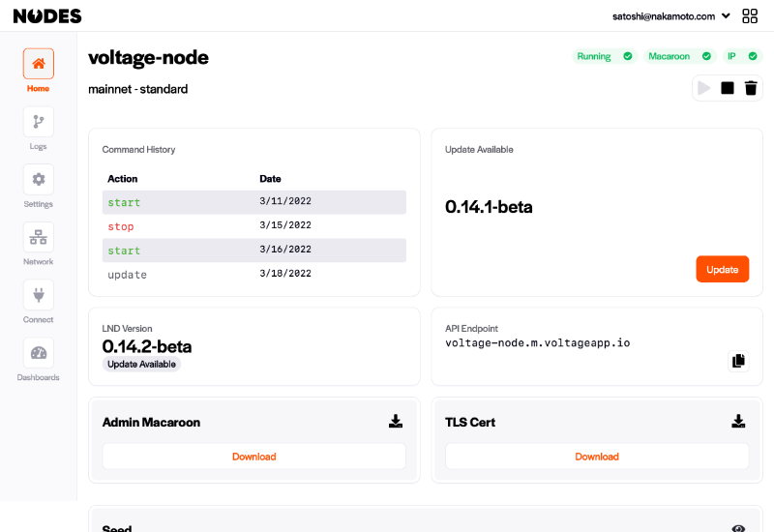Stop the node with the square button

tap(728, 88)
